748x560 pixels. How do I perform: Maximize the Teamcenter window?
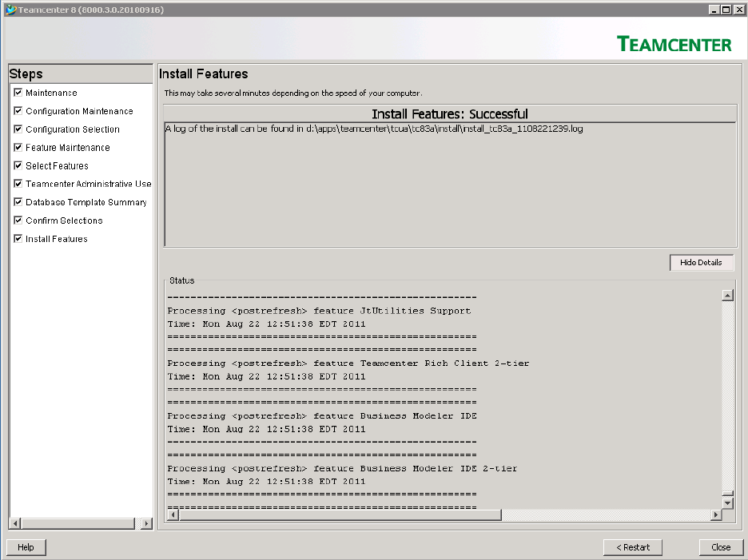726,10
